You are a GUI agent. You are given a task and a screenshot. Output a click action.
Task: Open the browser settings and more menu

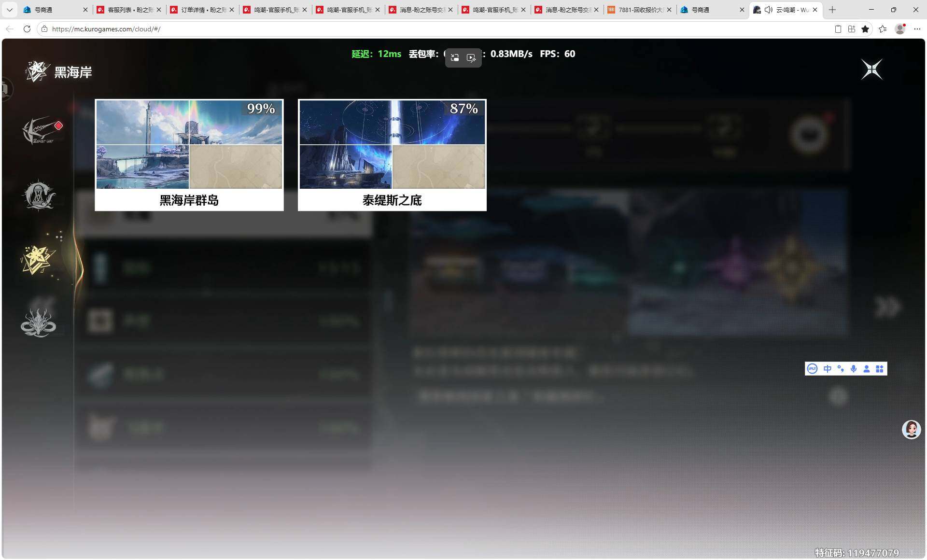(917, 29)
